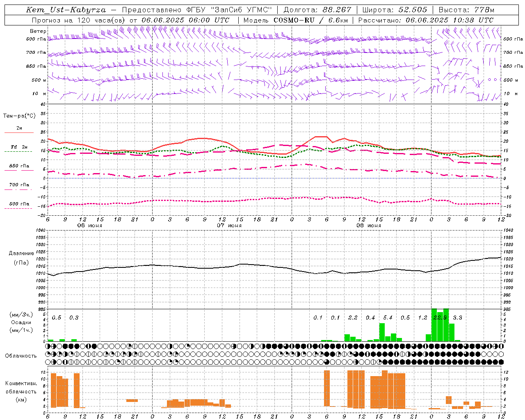525x420 pixels.
Task: Click the 22.9 precipitation total
Action: [x=440, y=318]
